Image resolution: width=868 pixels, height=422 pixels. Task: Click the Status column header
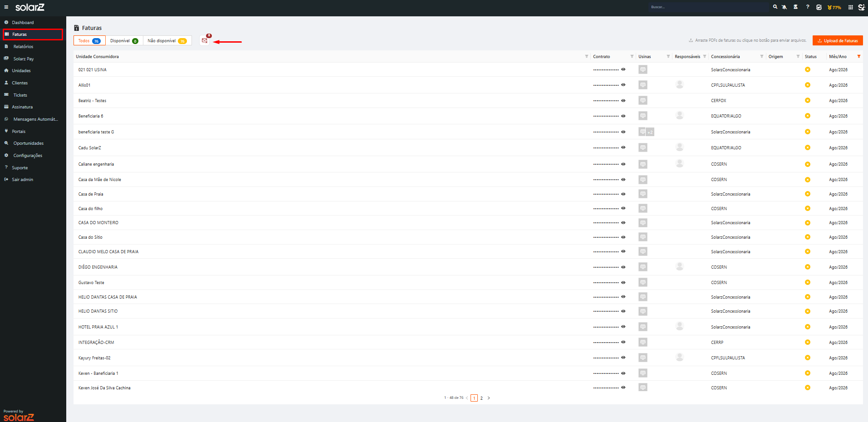tap(810, 56)
